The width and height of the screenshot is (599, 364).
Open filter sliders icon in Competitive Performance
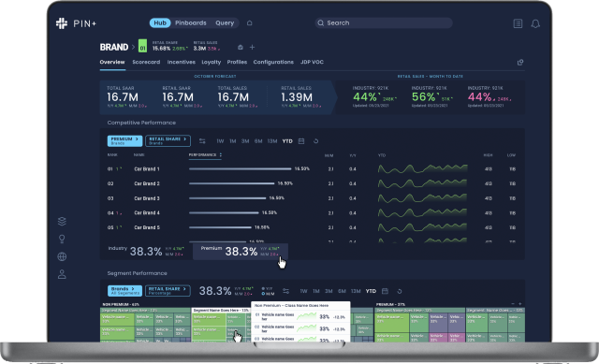click(202, 141)
